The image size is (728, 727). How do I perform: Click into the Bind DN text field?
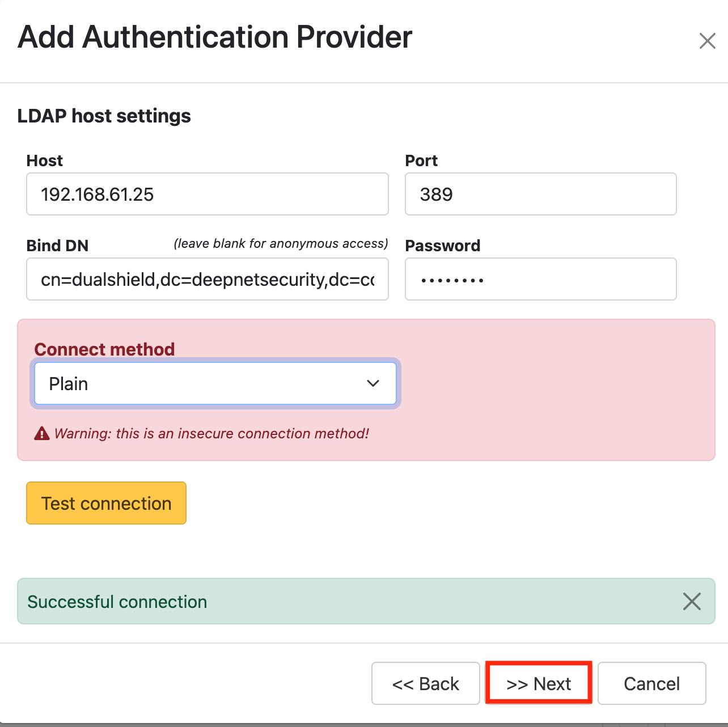[207, 280]
